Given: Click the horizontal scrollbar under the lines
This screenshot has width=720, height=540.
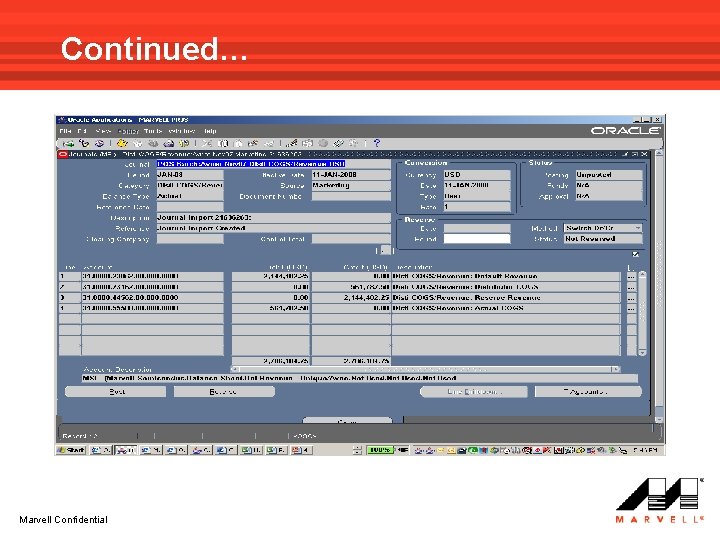Looking at the screenshot, I should coord(425,369).
